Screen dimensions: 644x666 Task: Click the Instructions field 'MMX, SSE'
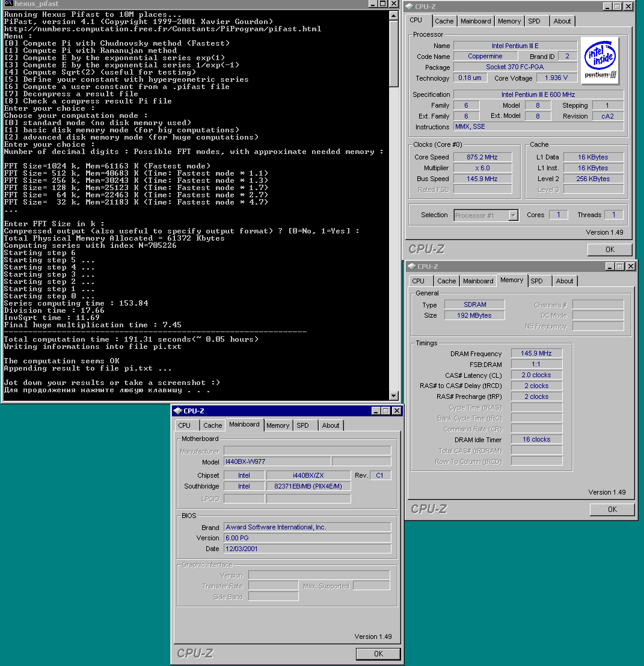[x=538, y=126]
